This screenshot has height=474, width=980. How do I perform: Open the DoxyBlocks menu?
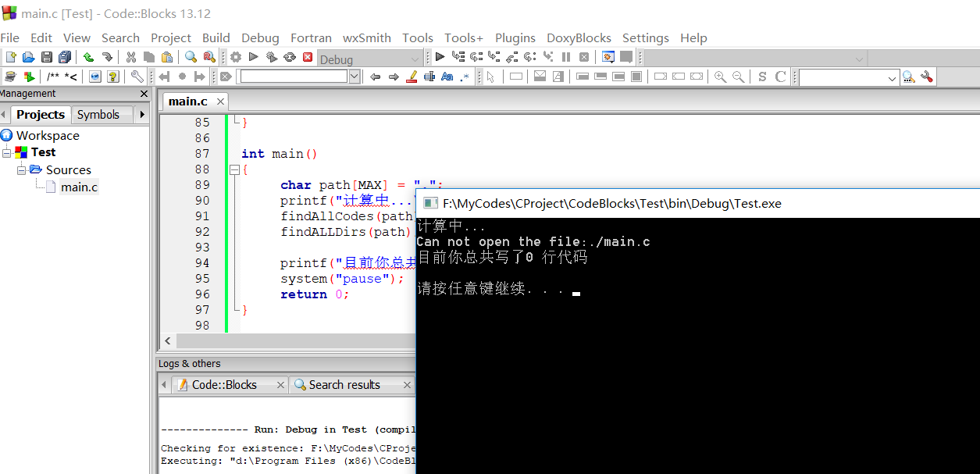coord(579,37)
